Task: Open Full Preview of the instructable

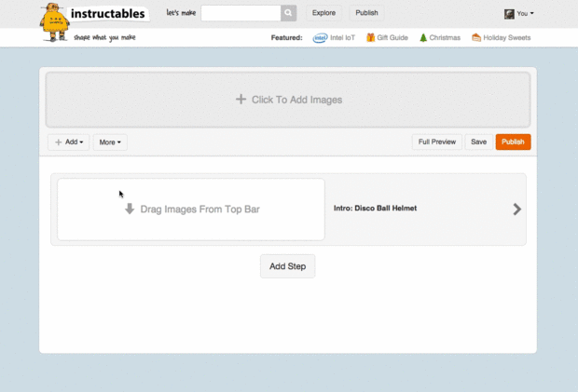Action: tap(437, 142)
